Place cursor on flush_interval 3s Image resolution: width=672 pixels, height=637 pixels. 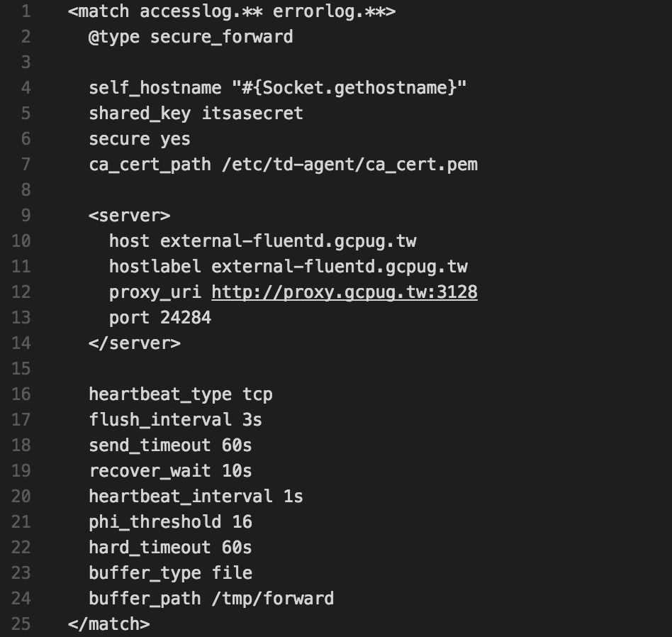click(175, 420)
